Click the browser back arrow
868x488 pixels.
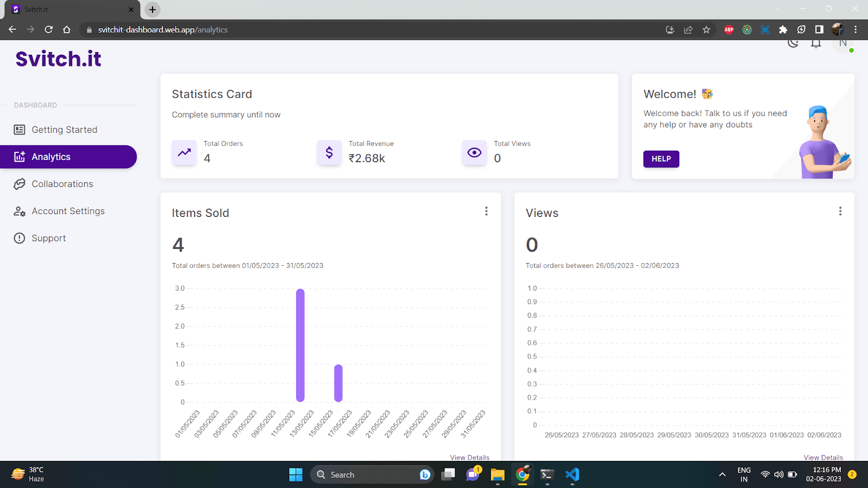click(12, 30)
